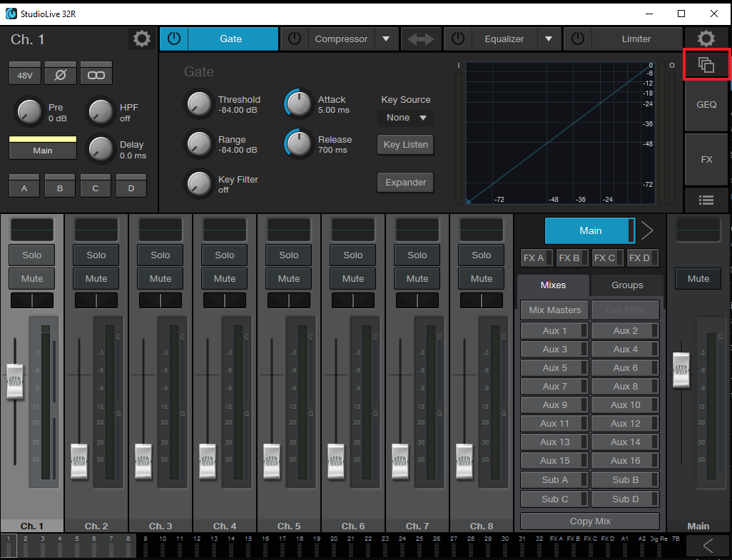The image size is (732, 560).
Task: Toggle the Gate power icon
Action: click(174, 39)
